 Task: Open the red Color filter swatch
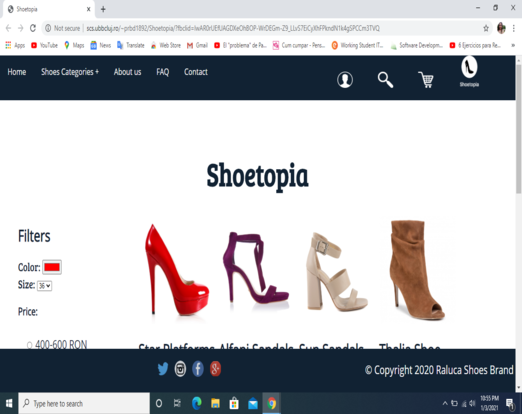click(52, 267)
